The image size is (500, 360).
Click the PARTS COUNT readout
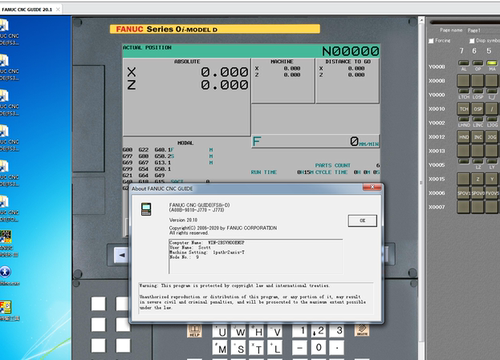pyautogui.click(x=347, y=165)
